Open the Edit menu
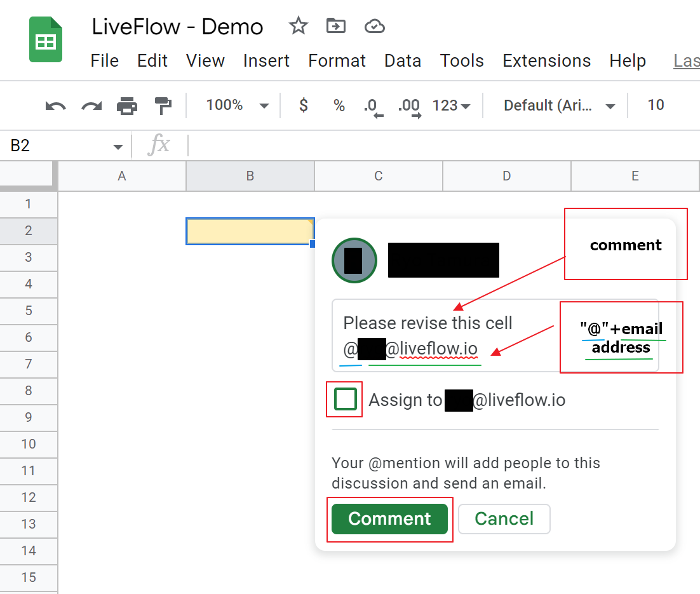 pyautogui.click(x=152, y=61)
